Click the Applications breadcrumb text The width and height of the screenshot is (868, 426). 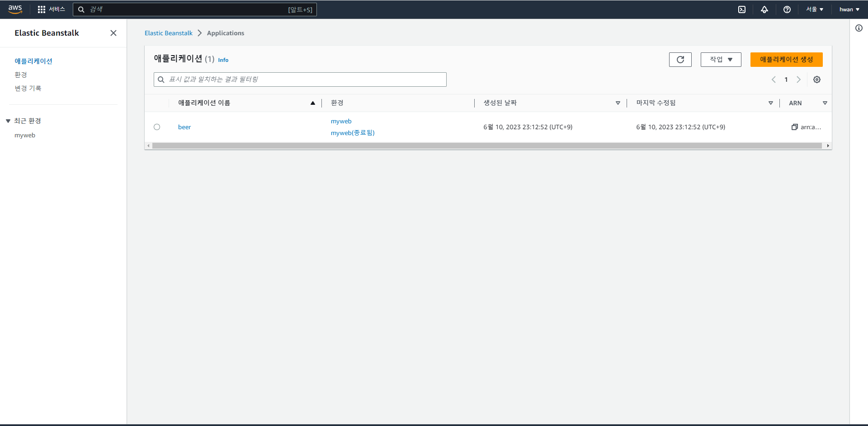pos(226,33)
